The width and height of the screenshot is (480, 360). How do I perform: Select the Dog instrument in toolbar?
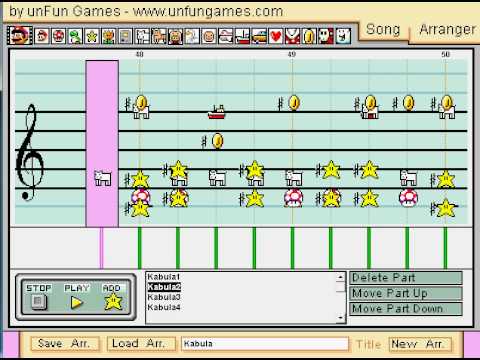pos(142,36)
